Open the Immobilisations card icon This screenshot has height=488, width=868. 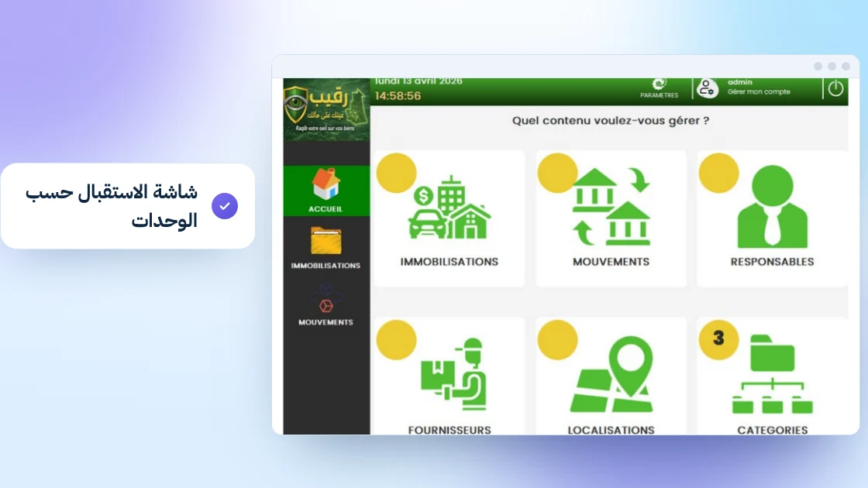449,208
